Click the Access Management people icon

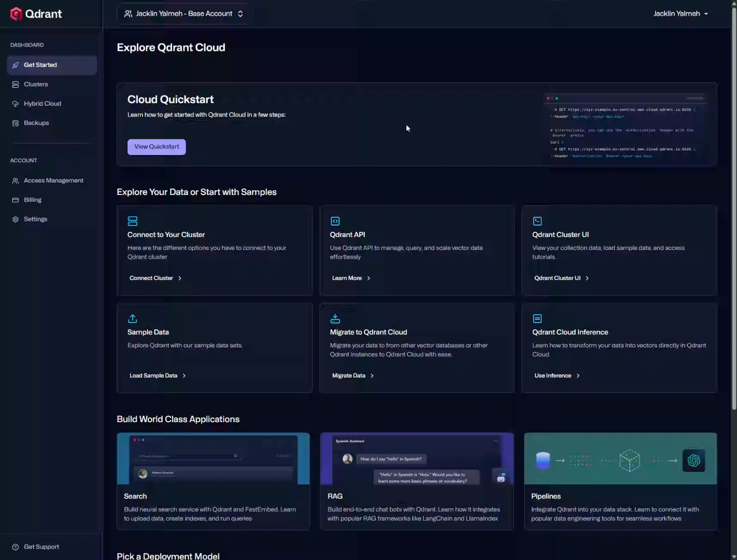16,181
